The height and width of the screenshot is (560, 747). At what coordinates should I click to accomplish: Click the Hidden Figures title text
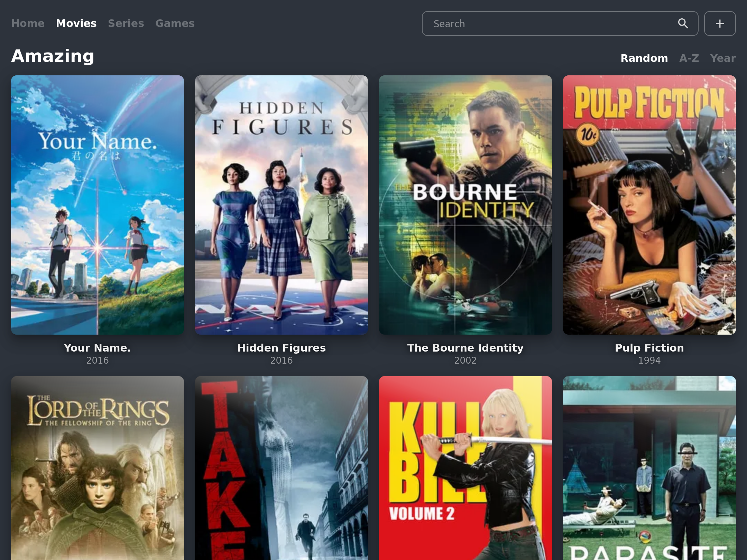[x=282, y=348]
